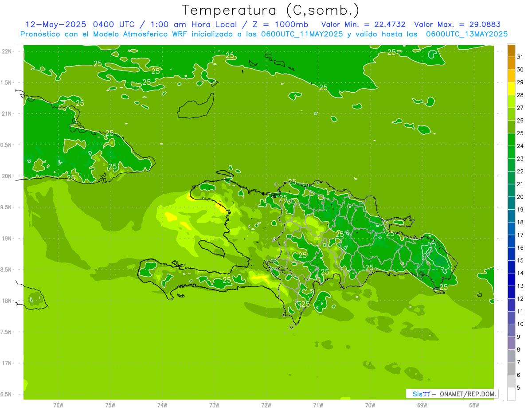532x411 pixels.
Task: Click the 18N latitude axis label
Action: [8, 301]
